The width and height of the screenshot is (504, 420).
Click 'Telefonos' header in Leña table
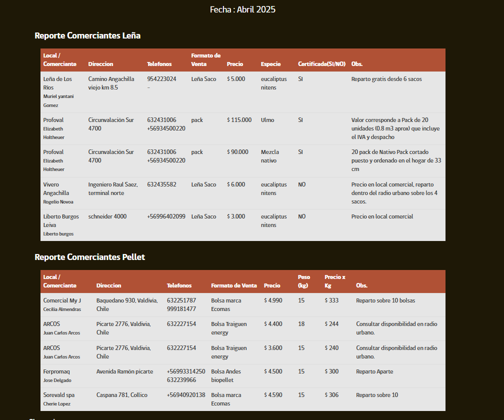click(x=159, y=64)
